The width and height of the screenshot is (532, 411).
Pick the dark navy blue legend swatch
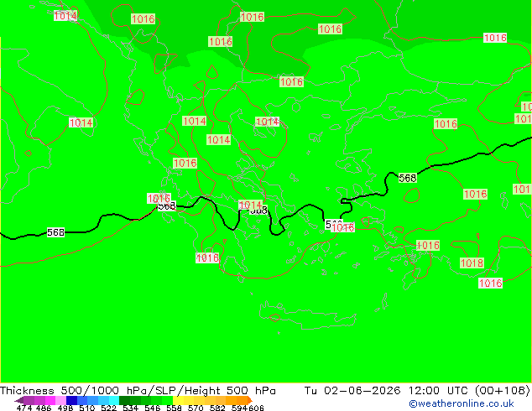point(71,400)
